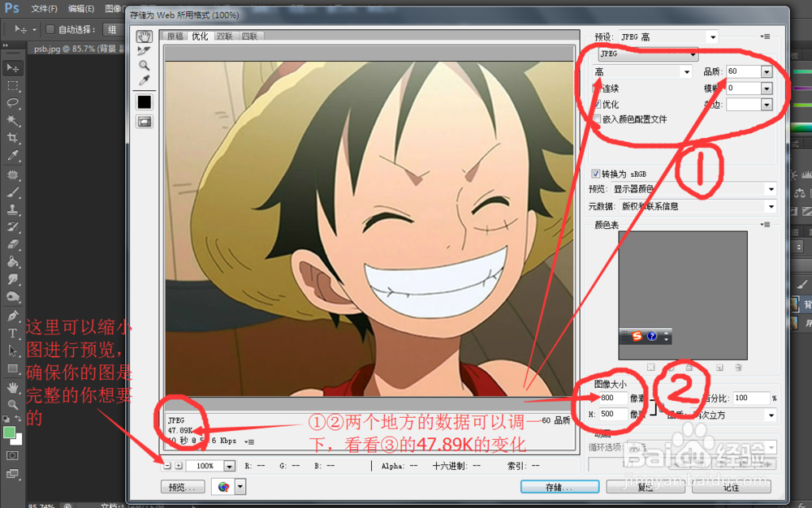The height and width of the screenshot is (508, 812).
Task: Open the 编辑(E) menu
Action: point(81,9)
